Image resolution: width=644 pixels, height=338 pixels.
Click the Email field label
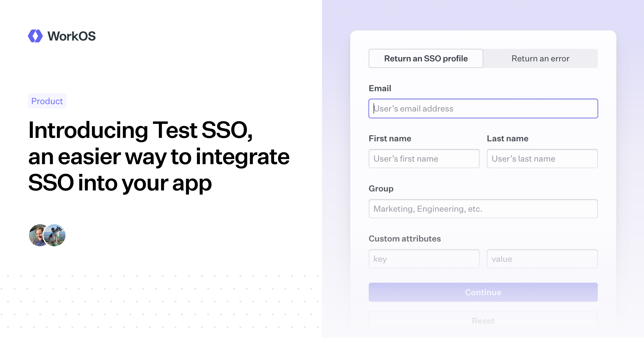point(380,88)
